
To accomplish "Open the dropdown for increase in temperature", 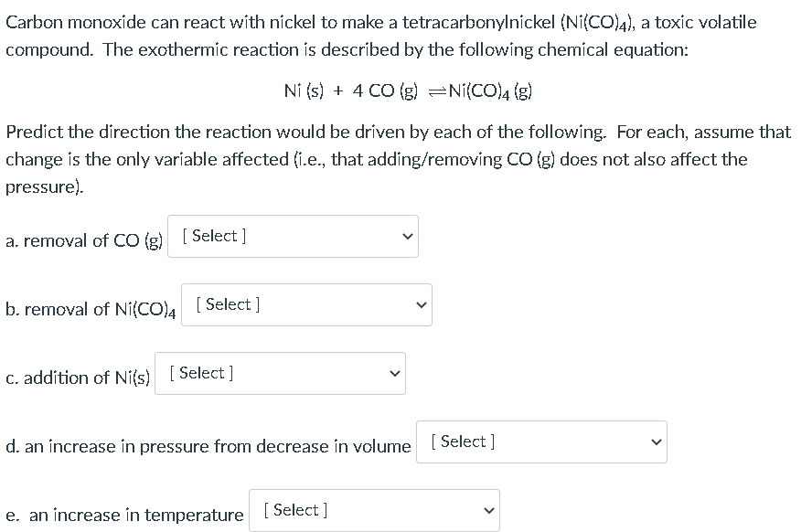I will pyautogui.click(x=374, y=510).
